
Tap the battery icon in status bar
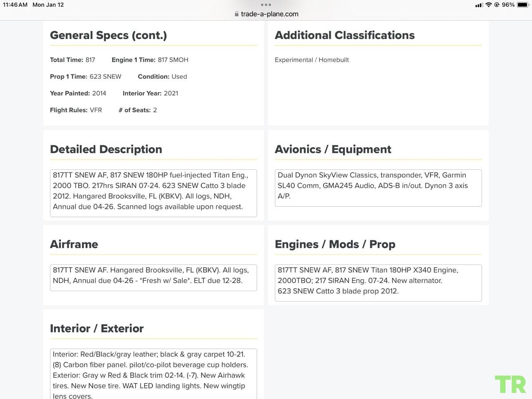coord(522,5)
